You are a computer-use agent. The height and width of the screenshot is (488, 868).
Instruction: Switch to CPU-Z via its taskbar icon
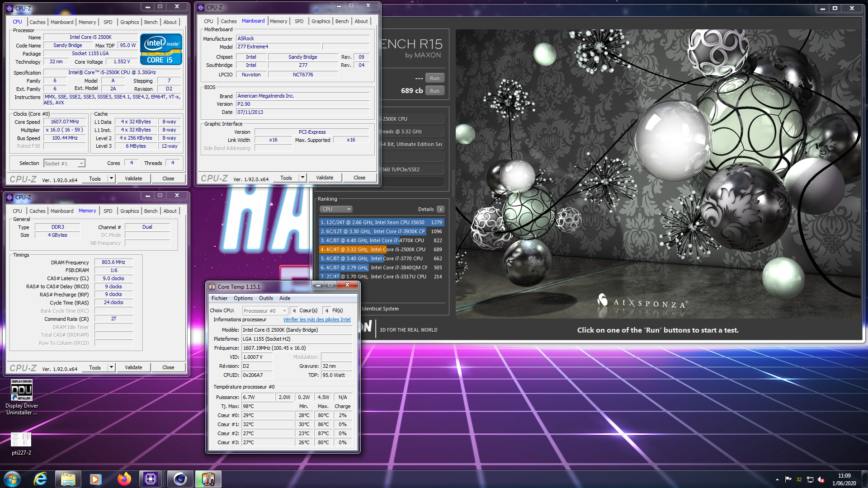click(151, 479)
